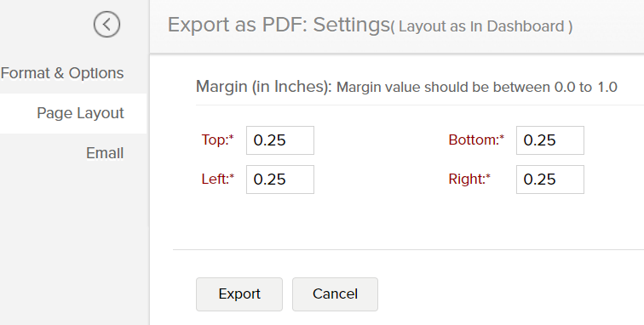Click the Export as PDF: Settings title
Image resolution: width=644 pixels, height=325 pixels.
point(278,25)
